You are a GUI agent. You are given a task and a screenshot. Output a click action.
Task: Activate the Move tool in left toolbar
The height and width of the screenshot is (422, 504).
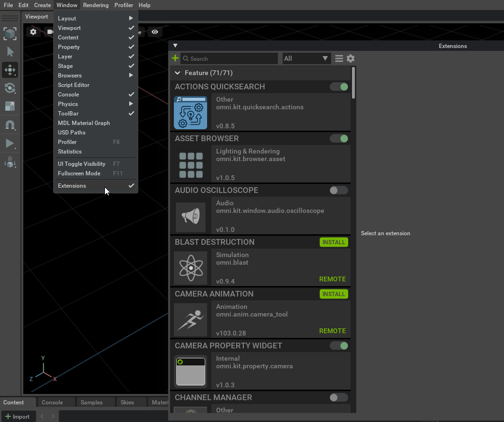pyautogui.click(x=10, y=70)
